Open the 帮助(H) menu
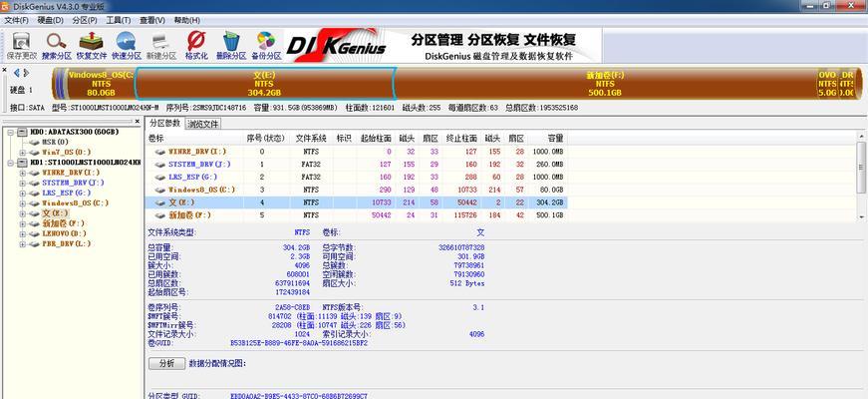This screenshot has height=399, width=868. [187, 20]
